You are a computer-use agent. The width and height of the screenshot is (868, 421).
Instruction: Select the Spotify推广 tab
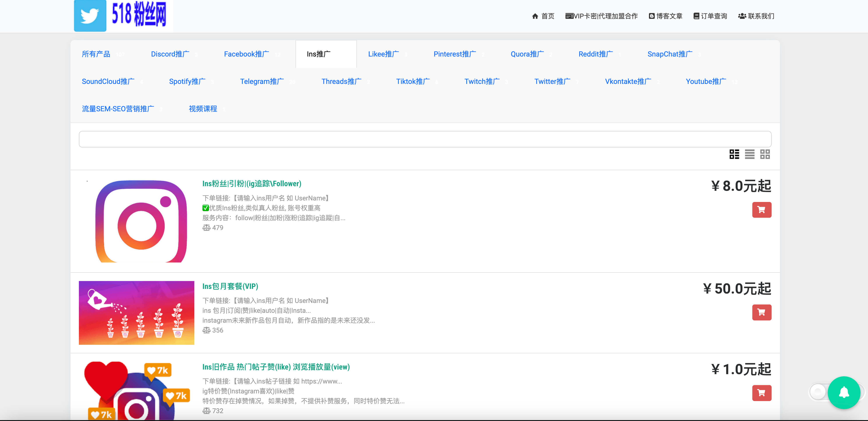coord(191,81)
